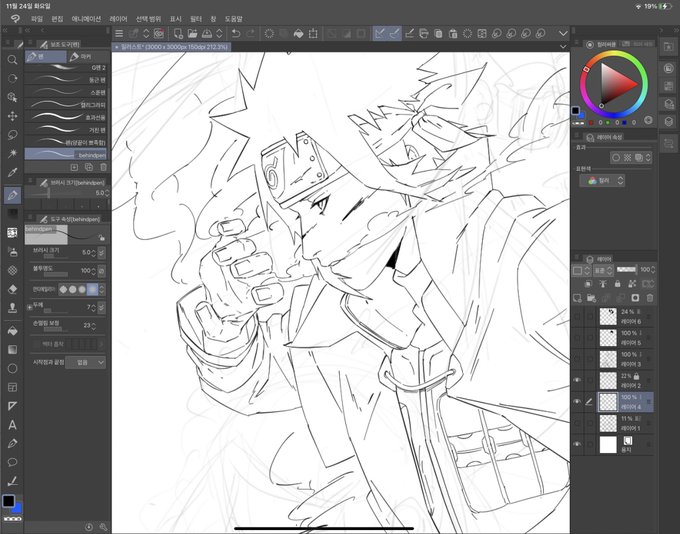Hide the 용지 paper layer
The width and height of the screenshot is (680, 534).
click(577, 444)
